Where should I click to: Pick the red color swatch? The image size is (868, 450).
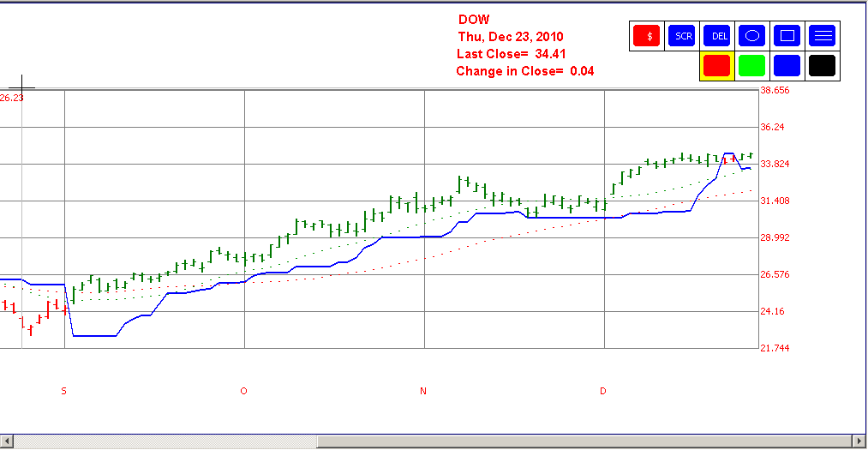[717, 66]
